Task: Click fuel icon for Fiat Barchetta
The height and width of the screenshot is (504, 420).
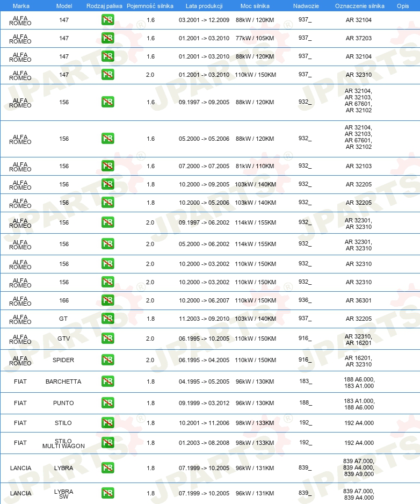Action: (x=107, y=381)
